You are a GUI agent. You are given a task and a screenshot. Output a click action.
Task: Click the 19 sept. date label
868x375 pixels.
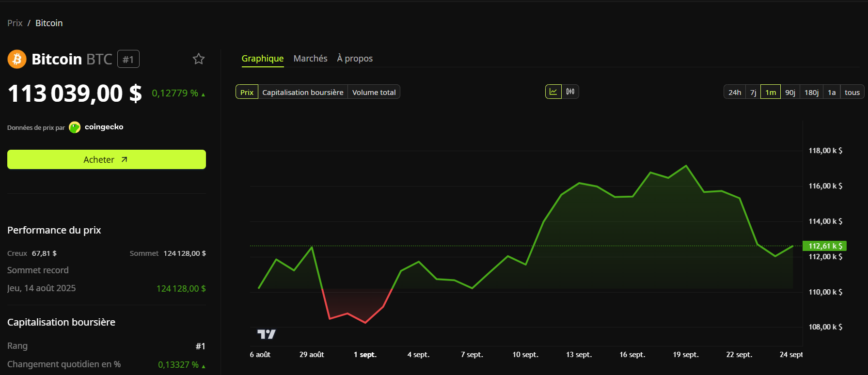(x=686, y=355)
